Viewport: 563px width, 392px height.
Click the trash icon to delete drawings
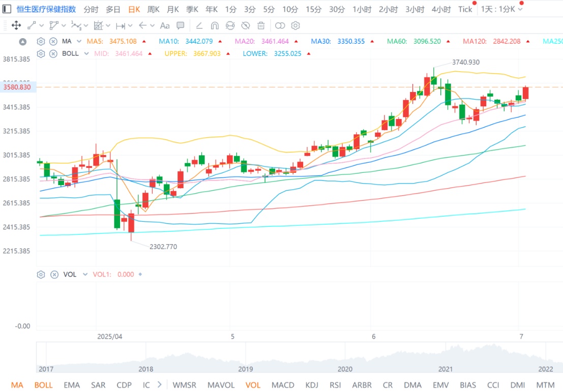(261, 25)
